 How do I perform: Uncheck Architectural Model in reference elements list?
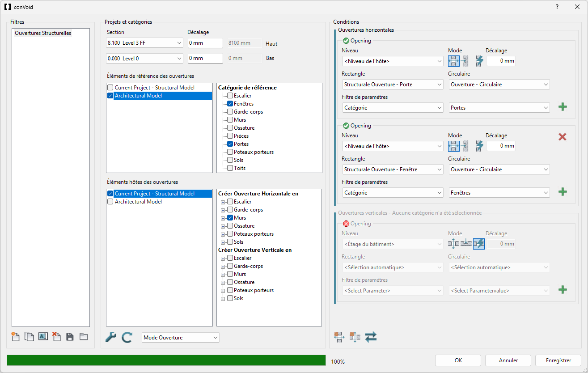coord(110,96)
